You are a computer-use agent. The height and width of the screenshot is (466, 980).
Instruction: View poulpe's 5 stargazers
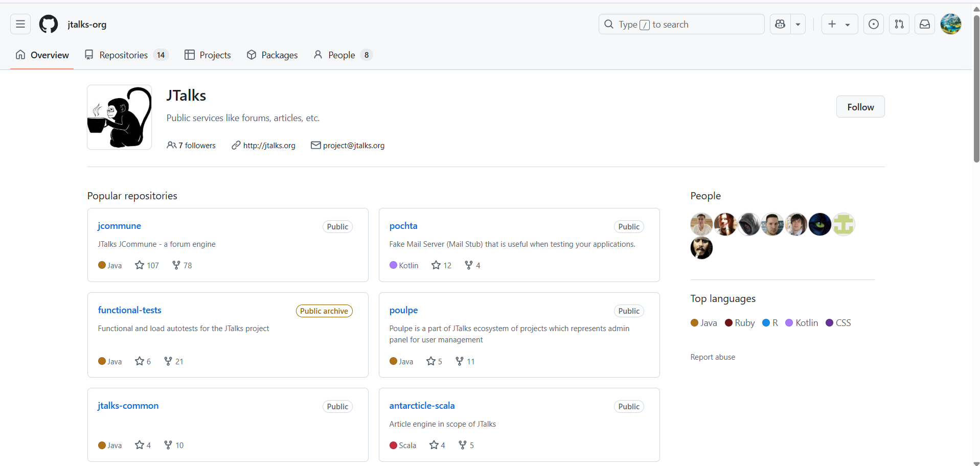[434, 361]
